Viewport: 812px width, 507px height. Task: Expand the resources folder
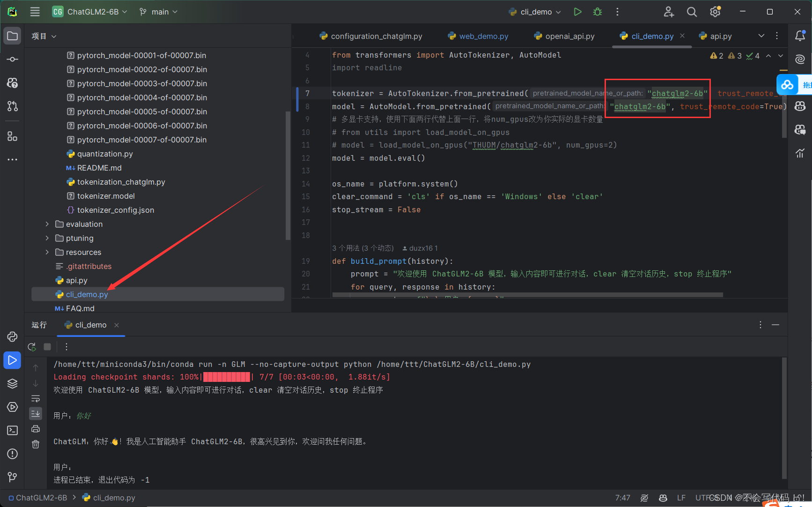(x=47, y=252)
